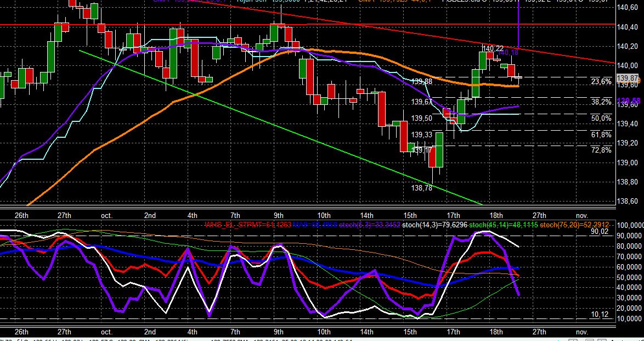Click 14th on the oscillator panel date axis
The height and width of the screenshot is (341, 644).
[x=367, y=332]
